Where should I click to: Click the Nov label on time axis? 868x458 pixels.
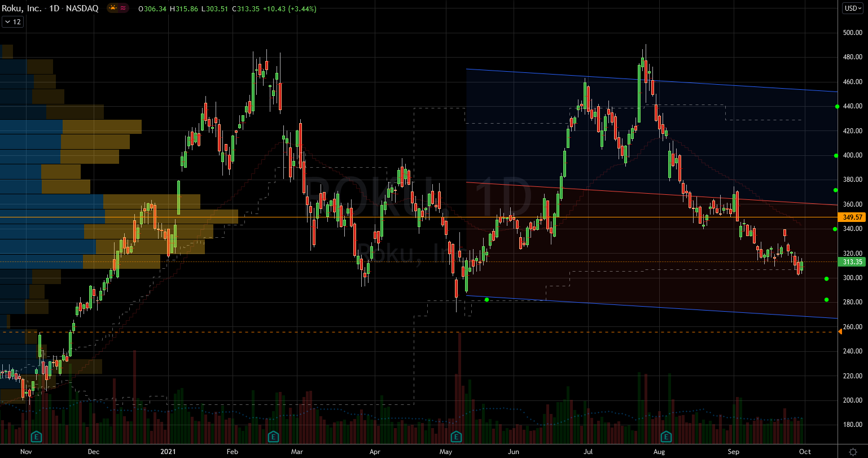click(x=26, y=452)
